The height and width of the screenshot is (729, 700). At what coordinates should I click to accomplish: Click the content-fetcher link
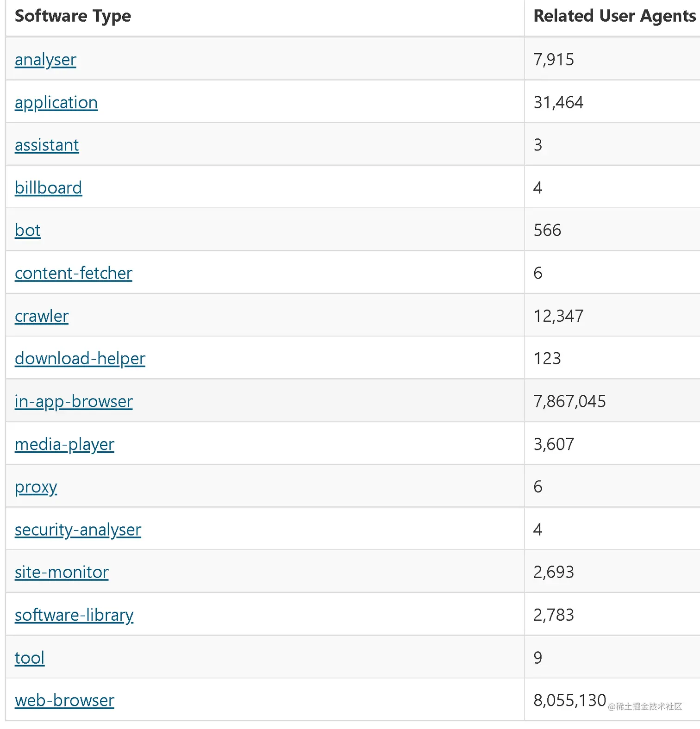point(74,273)
